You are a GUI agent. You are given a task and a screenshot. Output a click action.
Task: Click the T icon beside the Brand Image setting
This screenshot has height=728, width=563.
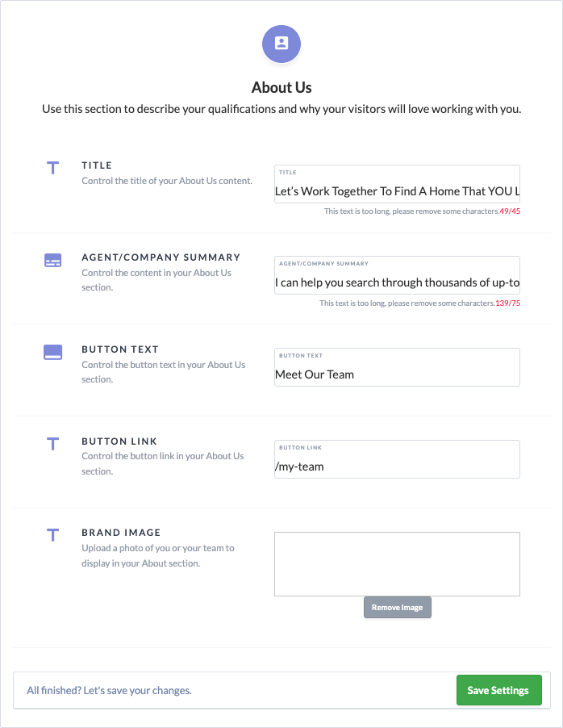[x=53, y=535]
